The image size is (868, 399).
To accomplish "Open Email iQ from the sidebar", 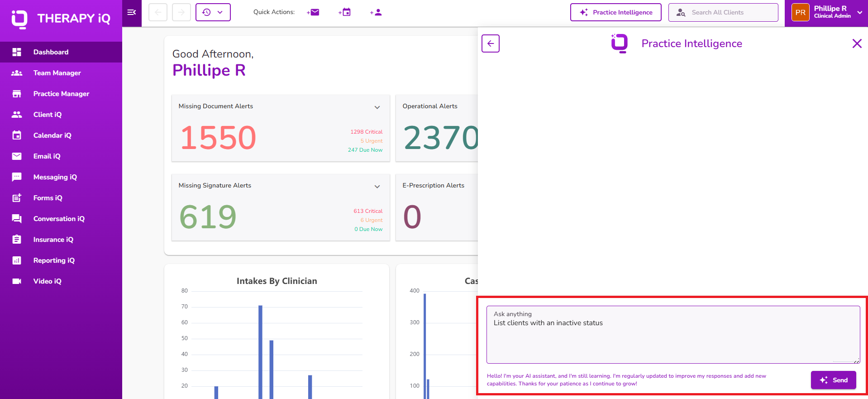I will pyautogui.click(x=61, y=156).
